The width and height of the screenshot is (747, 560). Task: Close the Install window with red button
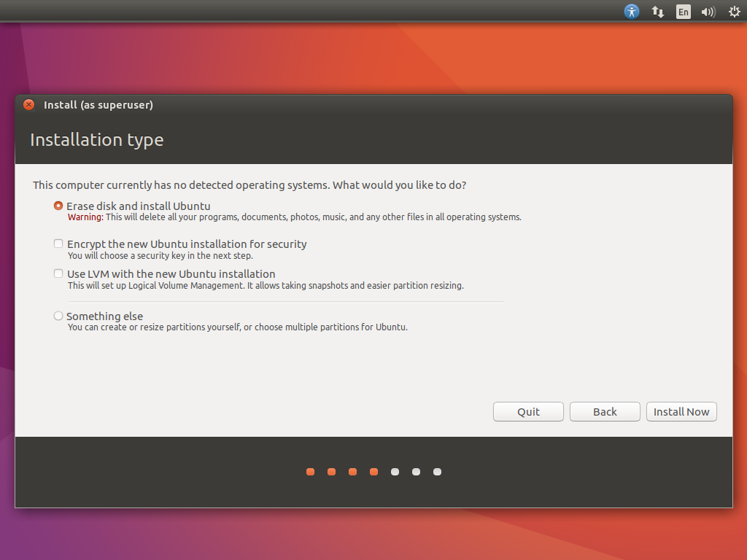pos(28,105)
